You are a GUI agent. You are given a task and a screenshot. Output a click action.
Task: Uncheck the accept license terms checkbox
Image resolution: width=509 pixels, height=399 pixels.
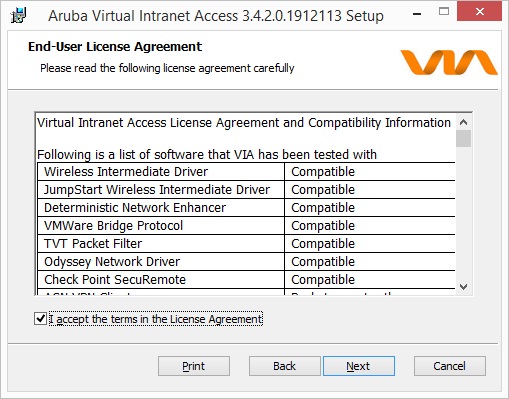40,319
